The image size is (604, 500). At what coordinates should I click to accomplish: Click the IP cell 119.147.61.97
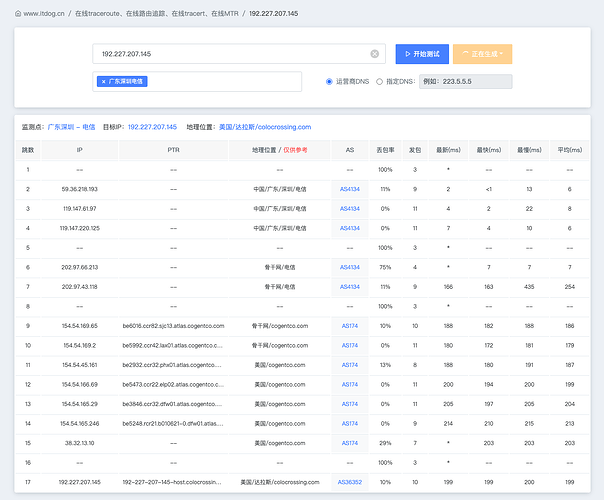pyautogui.click(x=79, y=209)
